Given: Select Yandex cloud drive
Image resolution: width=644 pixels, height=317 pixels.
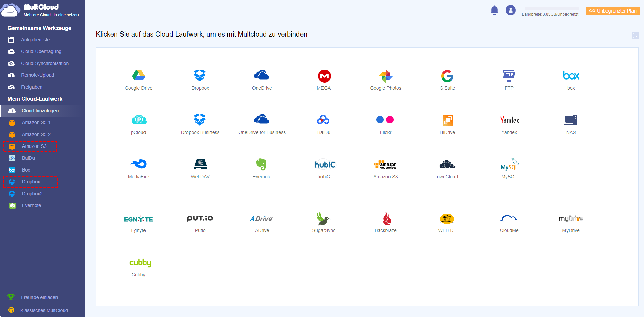Looking at the screenshot, I should click(509, 124).
